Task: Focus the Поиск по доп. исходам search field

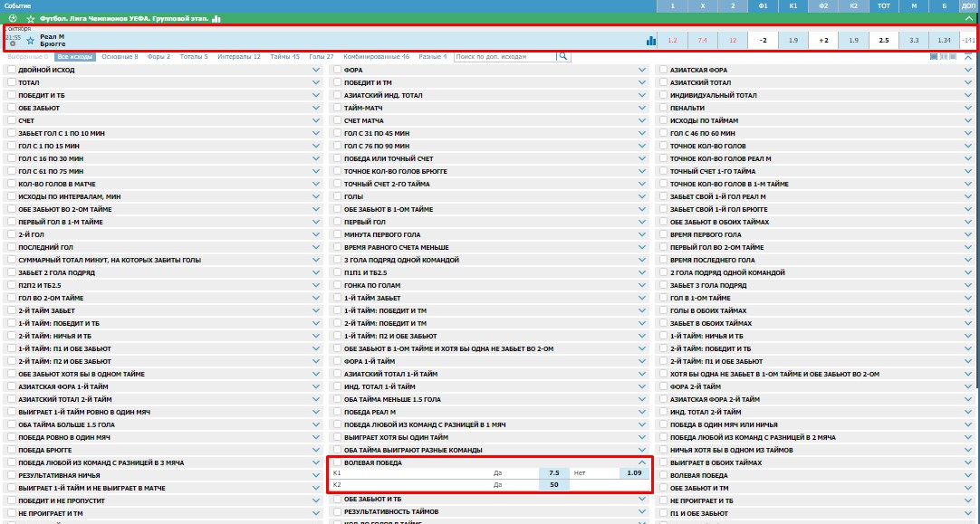Action: click(x=504, y=56)
